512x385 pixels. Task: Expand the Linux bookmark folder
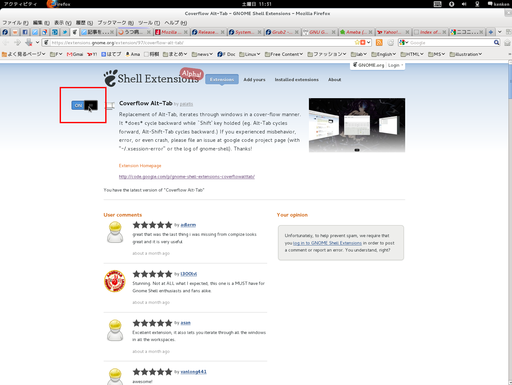tap(250, 54)
